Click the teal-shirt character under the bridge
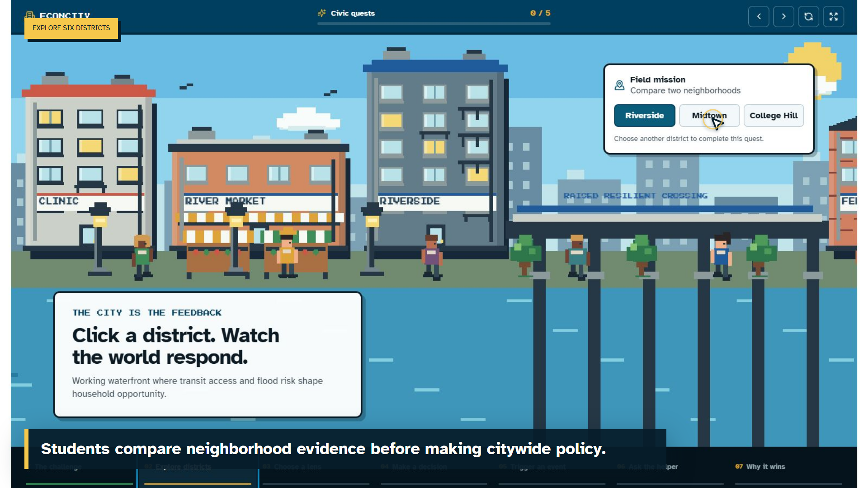The image size is (868, 488). [x=577, y=258]
